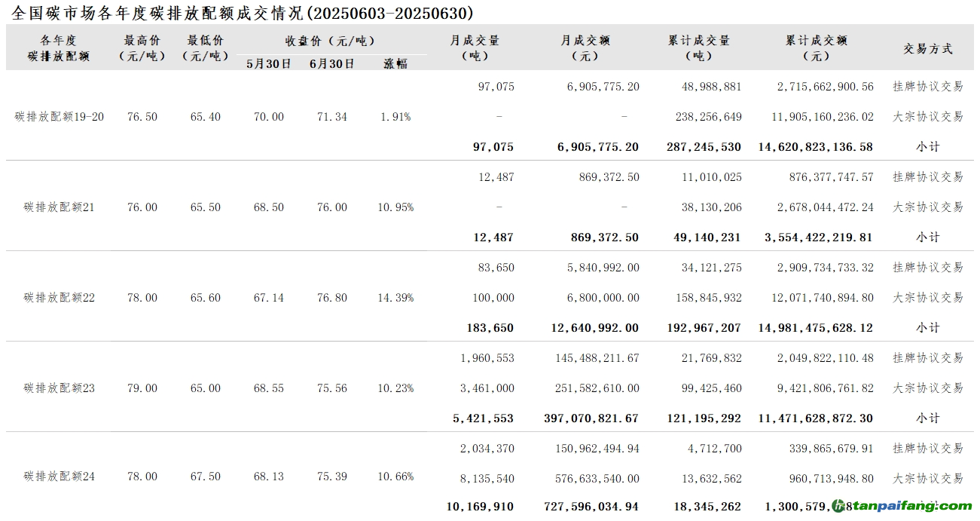This screenshot has width=980, height=521.
Task: Select the 交易方式 column header
Action: 928,49
